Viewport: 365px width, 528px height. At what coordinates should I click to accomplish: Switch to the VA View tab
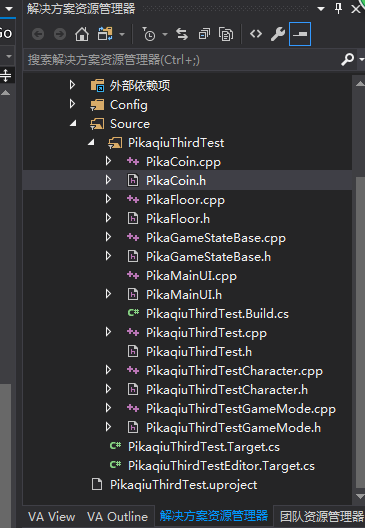[52, 517]
